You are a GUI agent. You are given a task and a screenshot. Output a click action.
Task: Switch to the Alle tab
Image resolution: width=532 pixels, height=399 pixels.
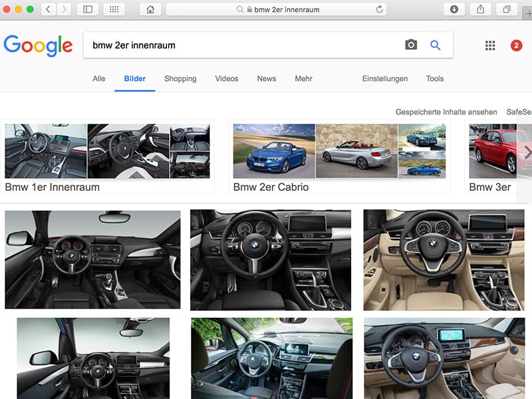coord(98,78)
